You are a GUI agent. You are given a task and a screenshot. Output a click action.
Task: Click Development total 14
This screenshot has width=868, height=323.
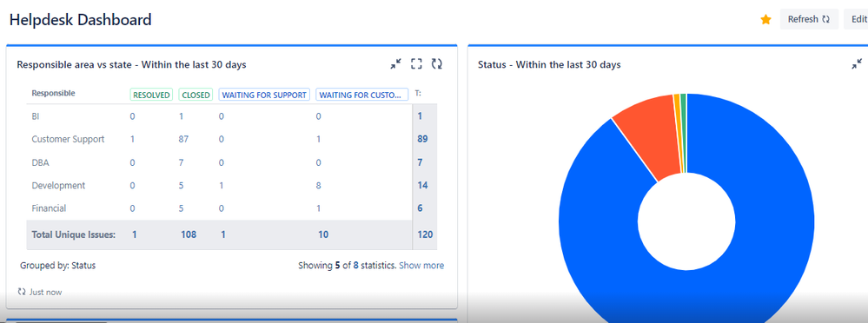click(x=422, y=185)
